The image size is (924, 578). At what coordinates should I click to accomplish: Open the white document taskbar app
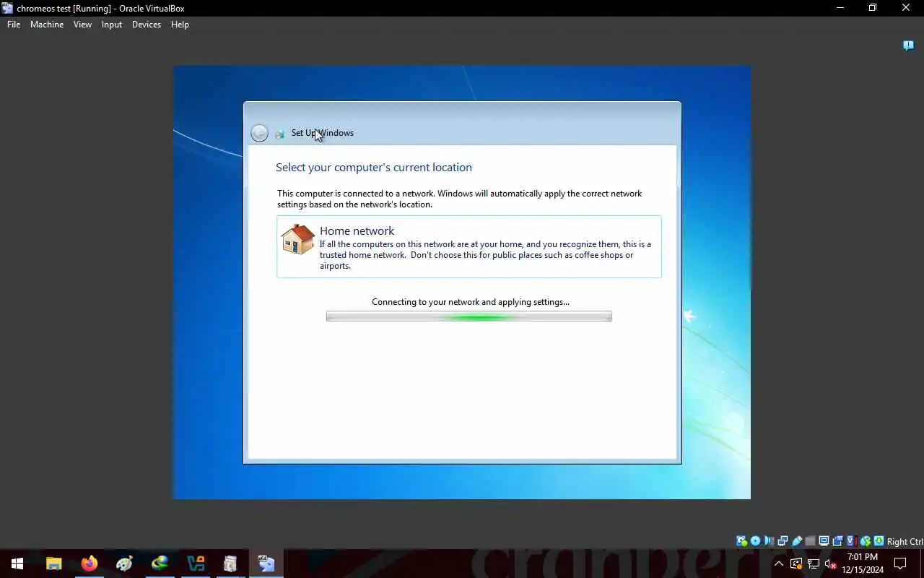point(230,564)
